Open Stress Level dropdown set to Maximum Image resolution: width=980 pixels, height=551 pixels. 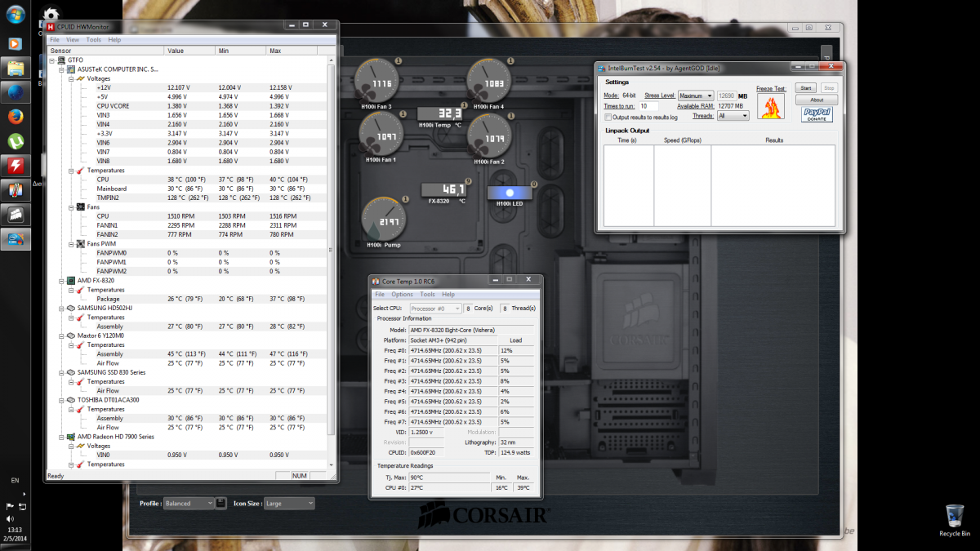tap(696, 96)
